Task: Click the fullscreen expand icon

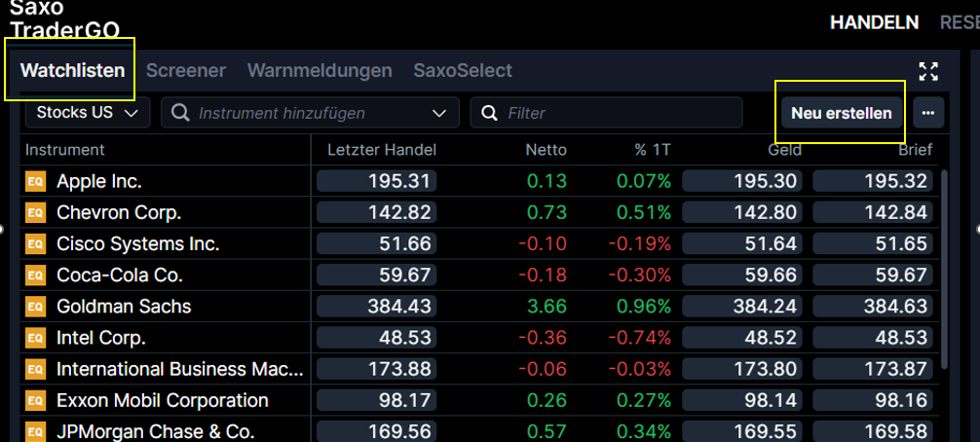Action: point(928,71)
